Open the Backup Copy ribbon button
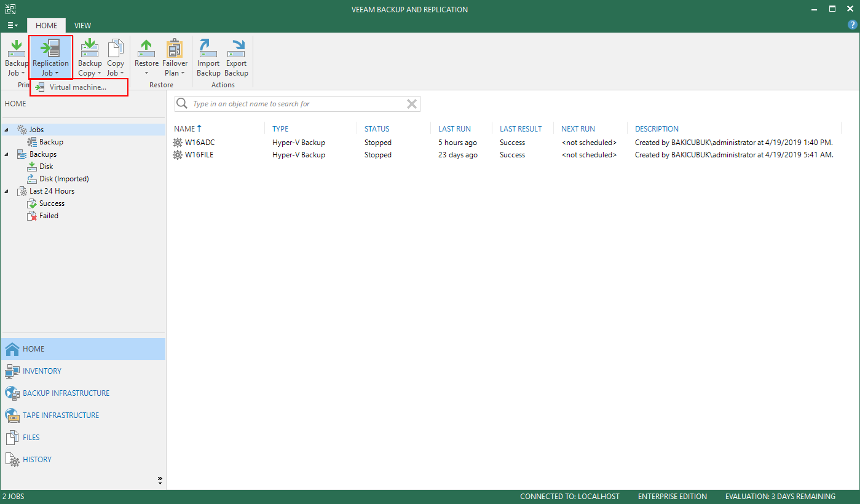860x504 pixels. [90, 57]
